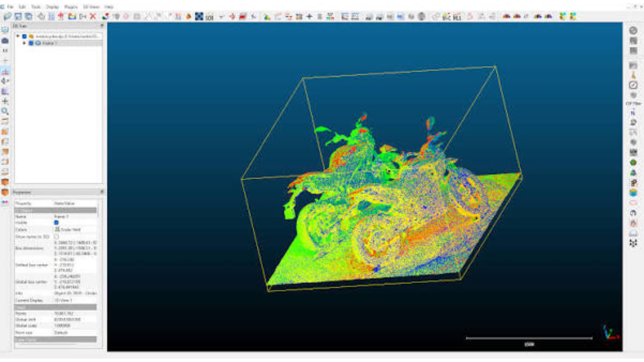Click the SOR filter icon
Image resolution: width=644 pixels, height=362 pixels.
tap(209, 17)
